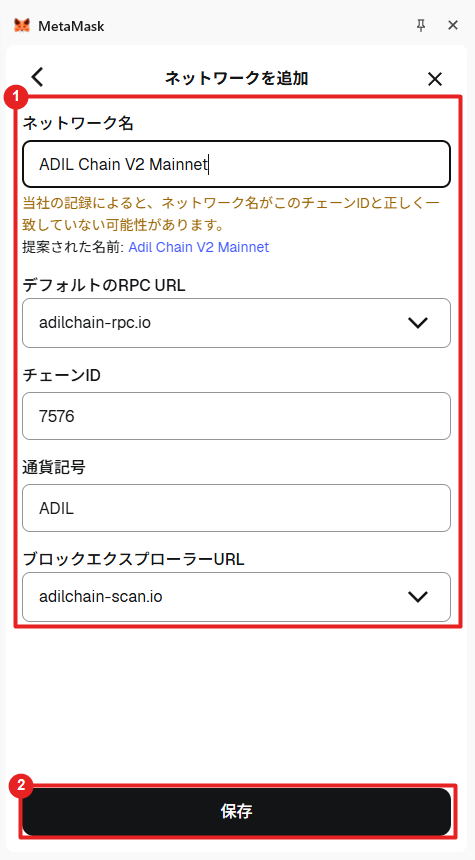Viewport: 475px width, 860px height.
Task: Click the chain ID field showing 7576
Action: coord(236,416)
